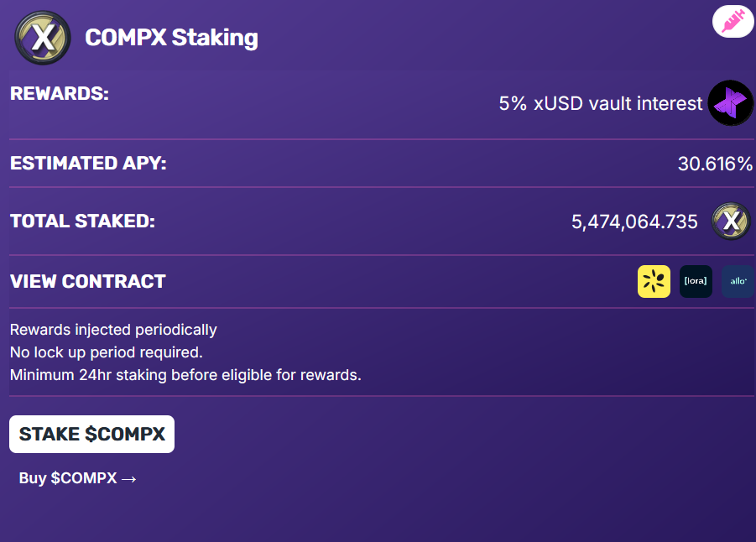The image size is (756, 542).
Task: Click the VIEW CONTRACT label
Action: click(88, 281)
